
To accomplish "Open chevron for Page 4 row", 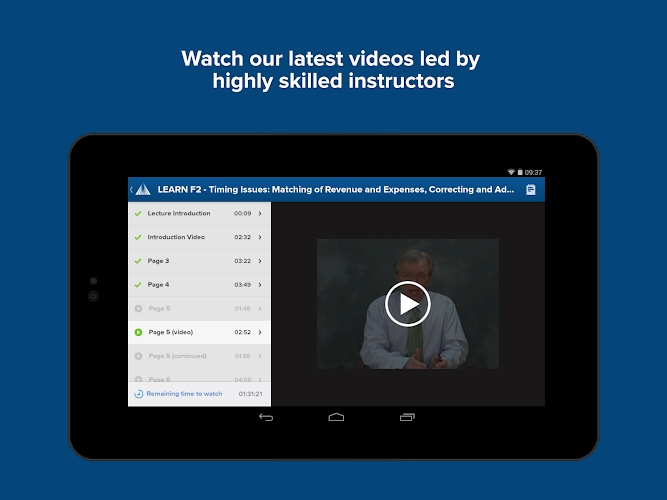I will click(260, 285).
